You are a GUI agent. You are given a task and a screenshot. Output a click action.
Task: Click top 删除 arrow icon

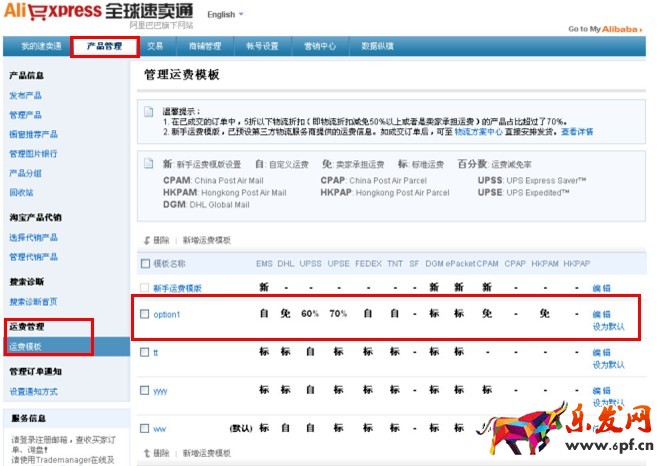coord(147,240)
